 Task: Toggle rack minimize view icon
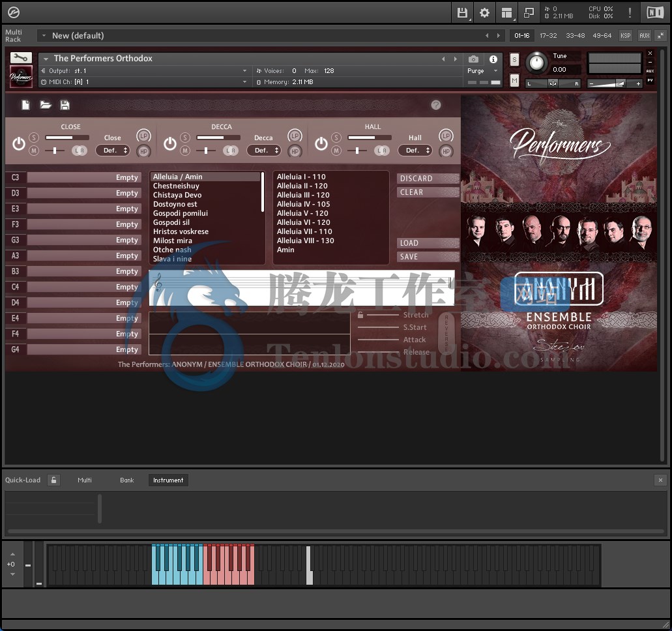(x=660, y=36)
